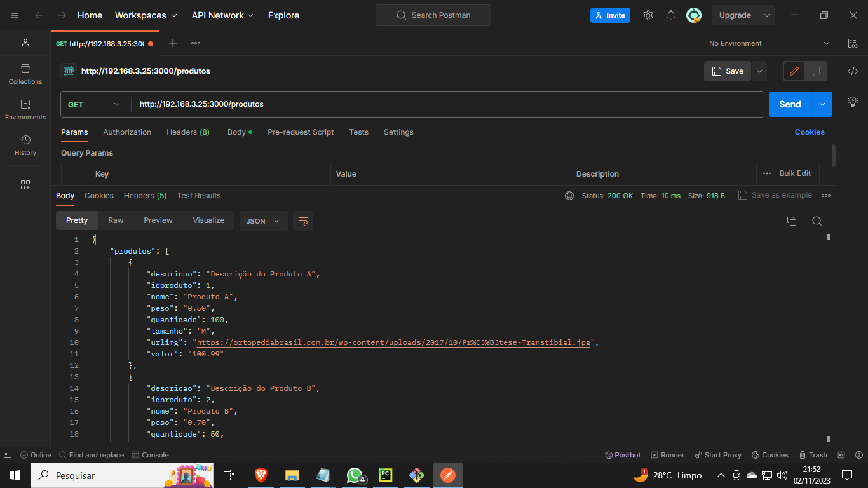Image resolution: width=868 pixels, height=488 pixels.
Task: Click the request URL input field
Action: (x=381, y=104)
